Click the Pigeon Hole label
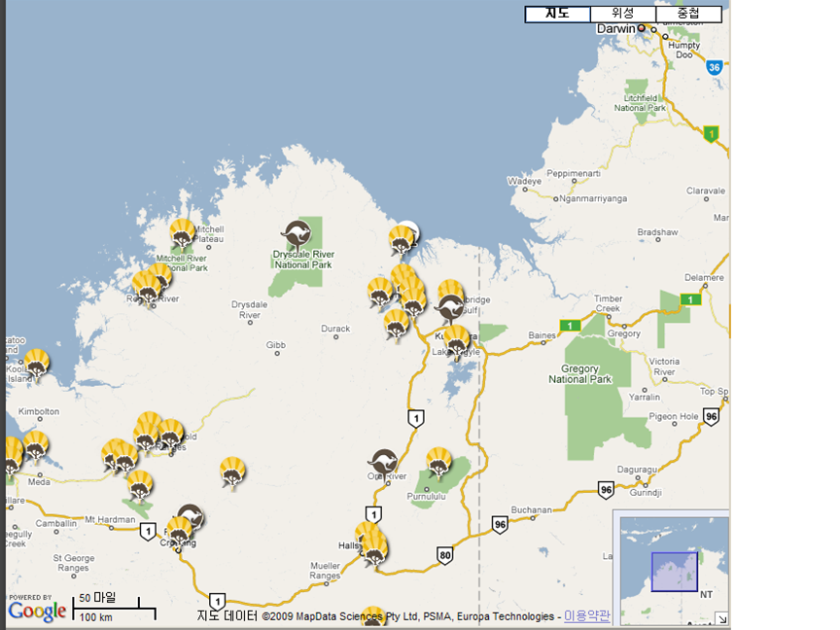 point(674,416)
